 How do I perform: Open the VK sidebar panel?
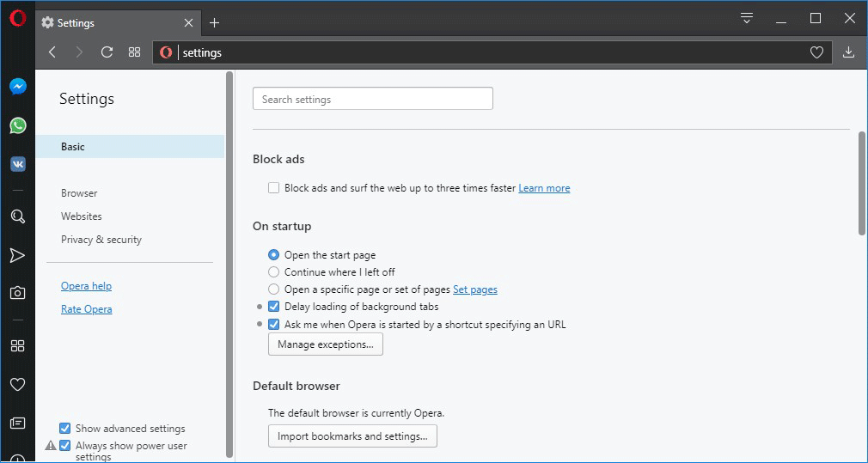click(x=18, y=164)
